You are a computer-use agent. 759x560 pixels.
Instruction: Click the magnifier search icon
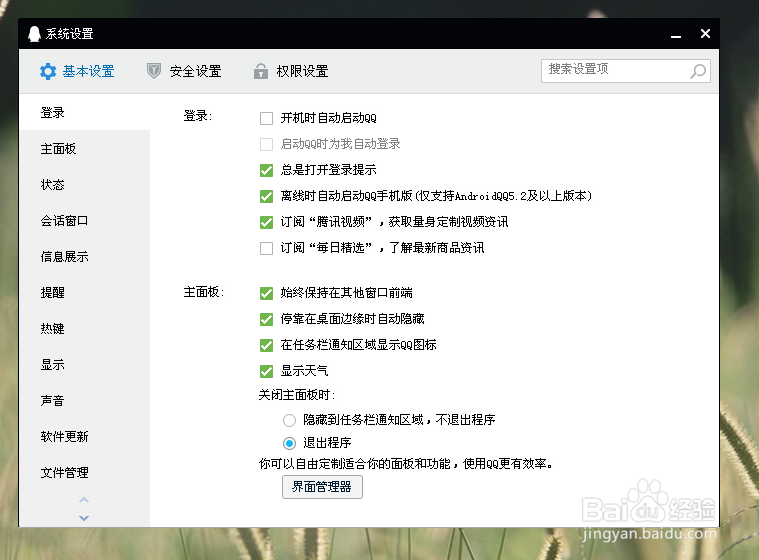(x=698, y=71)
